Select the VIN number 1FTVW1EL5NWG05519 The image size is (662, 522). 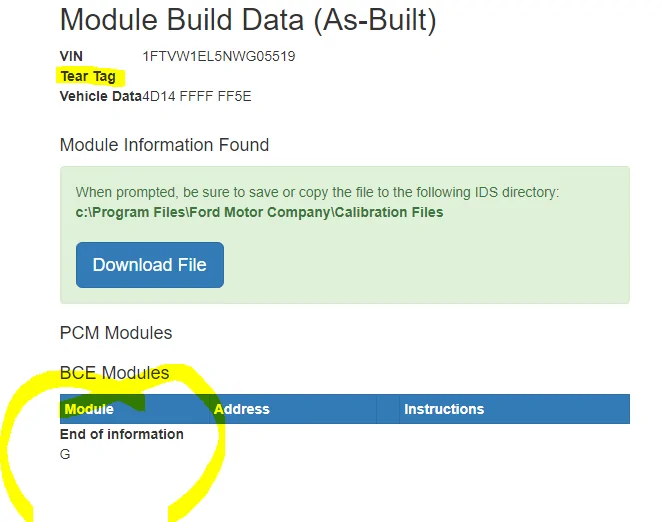tap(219, 56)
